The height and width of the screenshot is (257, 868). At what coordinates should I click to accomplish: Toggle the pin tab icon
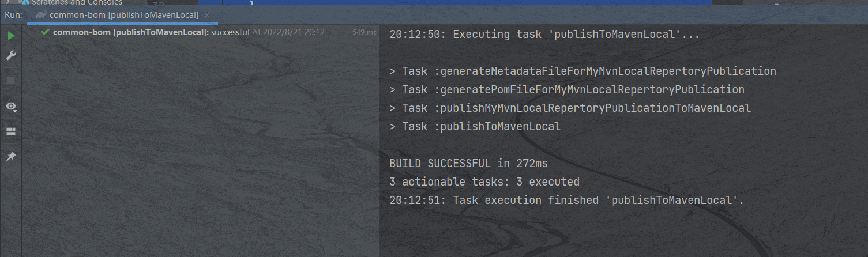click(11, 157)
